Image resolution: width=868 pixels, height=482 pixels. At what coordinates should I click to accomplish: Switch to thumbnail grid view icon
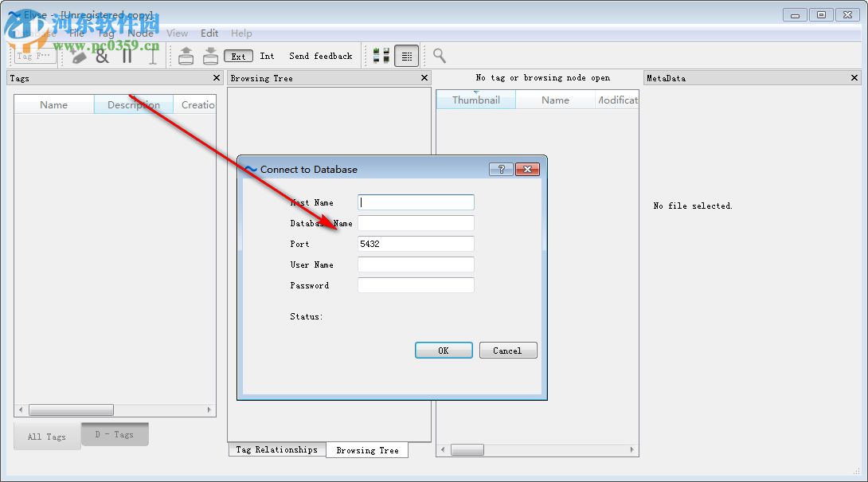pos(381,56)
